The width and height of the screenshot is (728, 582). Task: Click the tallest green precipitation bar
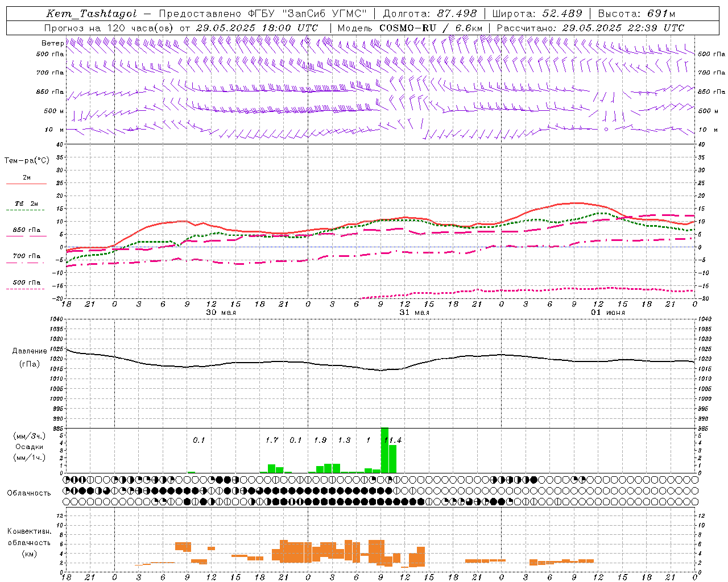point(384,450)
